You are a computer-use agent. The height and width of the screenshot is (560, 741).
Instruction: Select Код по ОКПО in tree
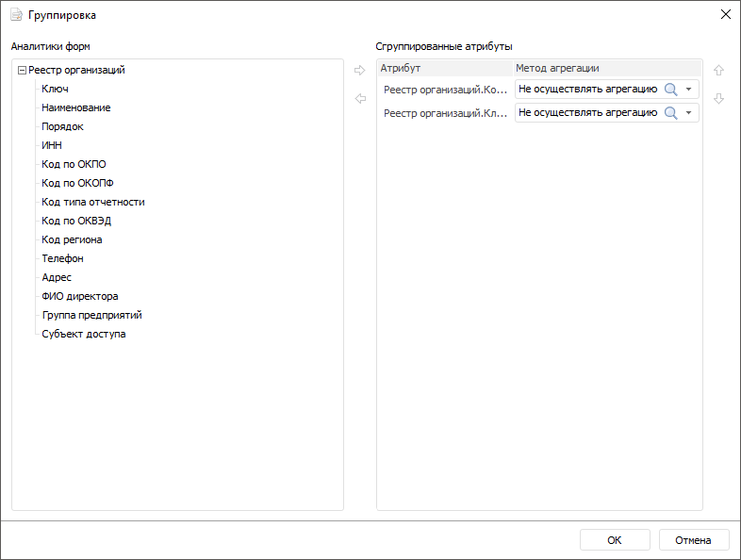tap(74, 164)
